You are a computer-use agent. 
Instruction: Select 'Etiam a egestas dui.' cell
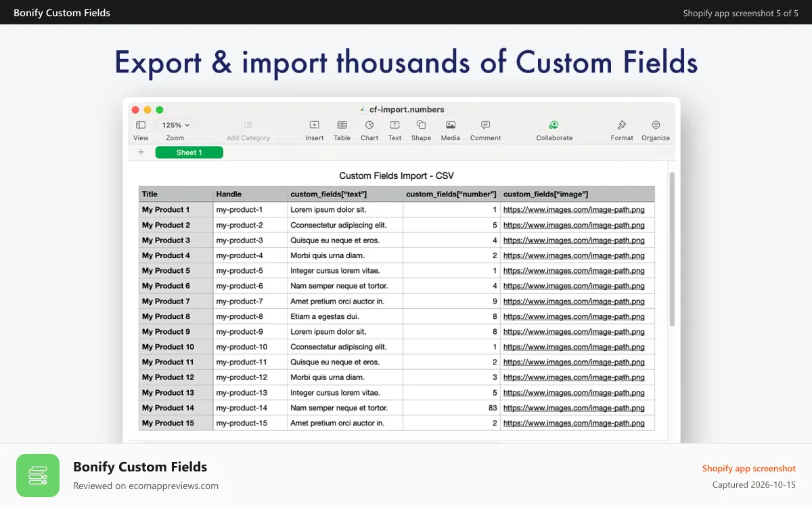tap(345, 316)
